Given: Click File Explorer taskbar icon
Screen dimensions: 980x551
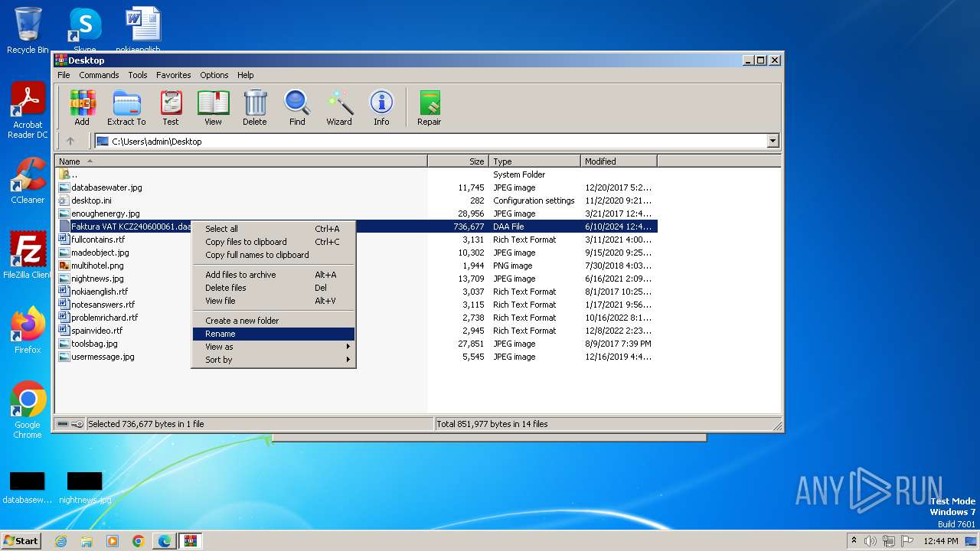Looking at the screenshot, I should click(x=87, y=541).
